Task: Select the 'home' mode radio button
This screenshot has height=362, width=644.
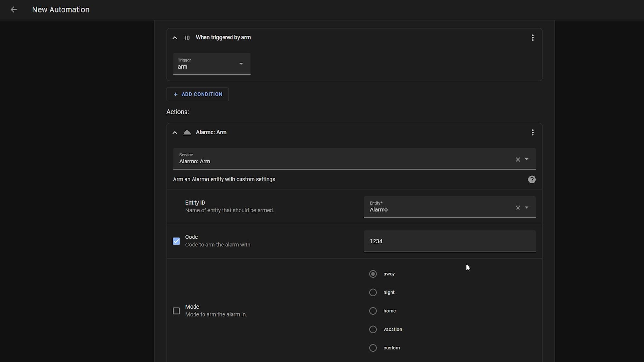Action: click(x=373, y=311)
